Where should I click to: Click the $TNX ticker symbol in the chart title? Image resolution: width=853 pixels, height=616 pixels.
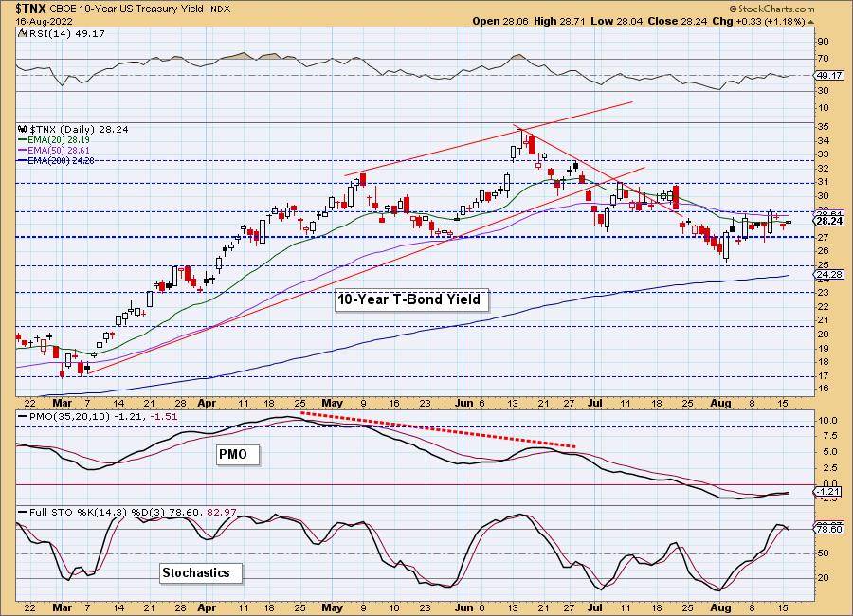(x=32, y=9)
